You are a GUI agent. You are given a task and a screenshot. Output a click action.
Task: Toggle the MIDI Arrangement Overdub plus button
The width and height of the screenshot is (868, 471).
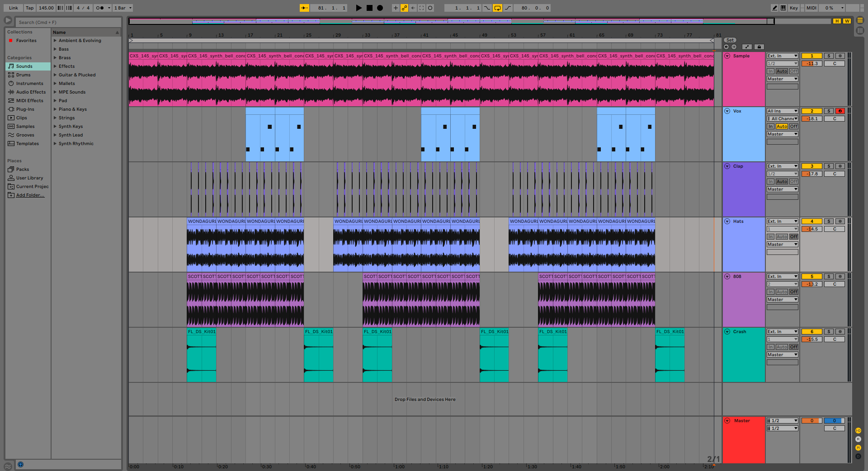click(x=396, y=8)
